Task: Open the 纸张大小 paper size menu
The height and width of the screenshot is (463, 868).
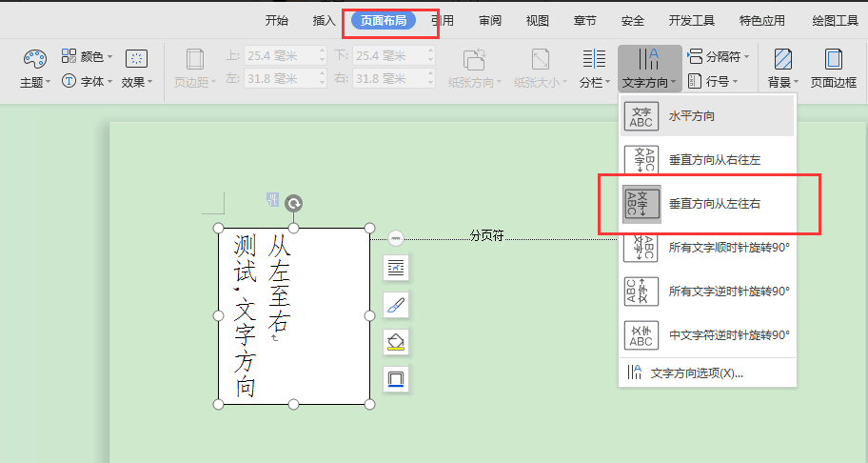Action: click(541, 69)
